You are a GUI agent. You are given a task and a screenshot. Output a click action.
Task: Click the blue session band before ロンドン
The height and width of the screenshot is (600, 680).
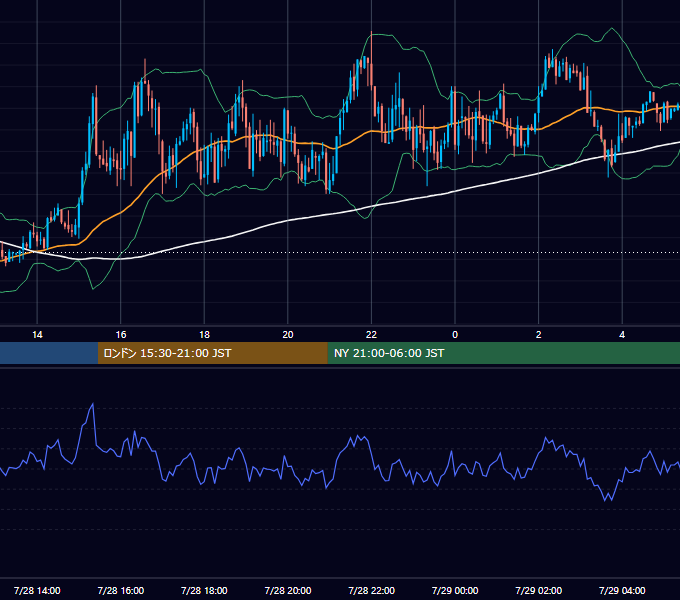(x=49, y=353)
